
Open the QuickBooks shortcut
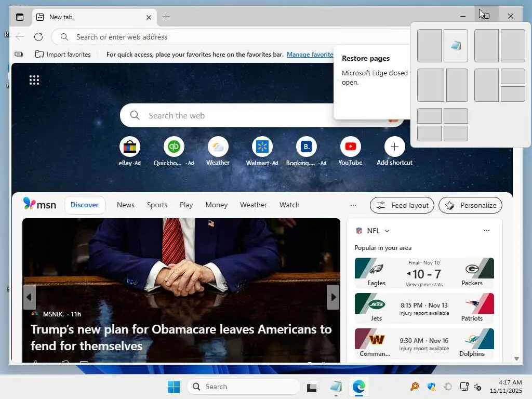[174, 151]
